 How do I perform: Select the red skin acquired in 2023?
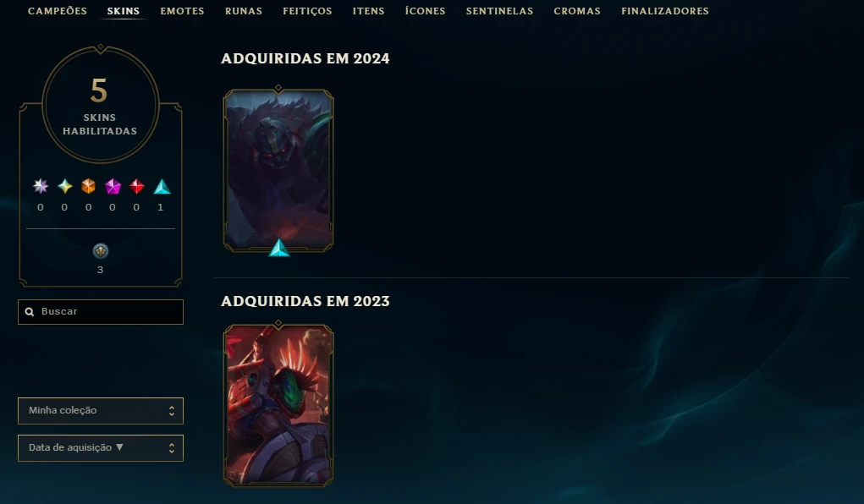point(278,405)
